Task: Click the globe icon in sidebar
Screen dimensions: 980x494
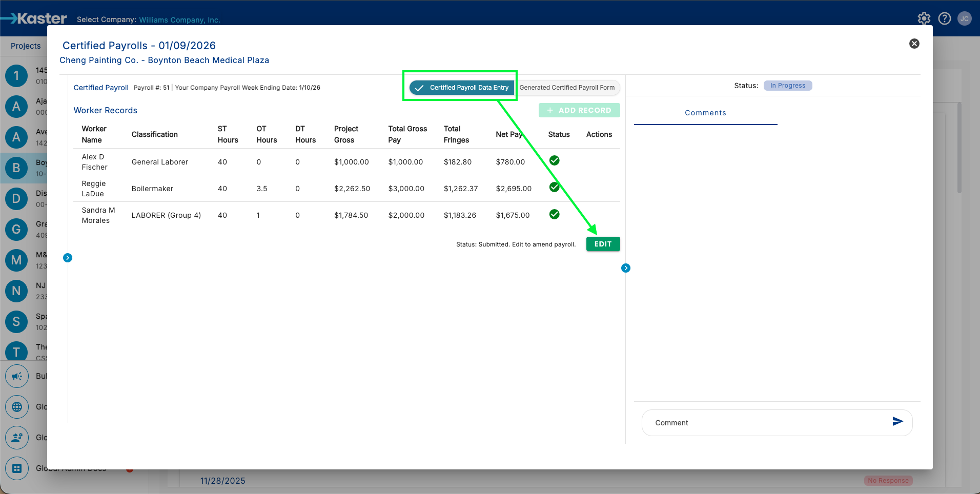Action: click(x=17, y=407)
